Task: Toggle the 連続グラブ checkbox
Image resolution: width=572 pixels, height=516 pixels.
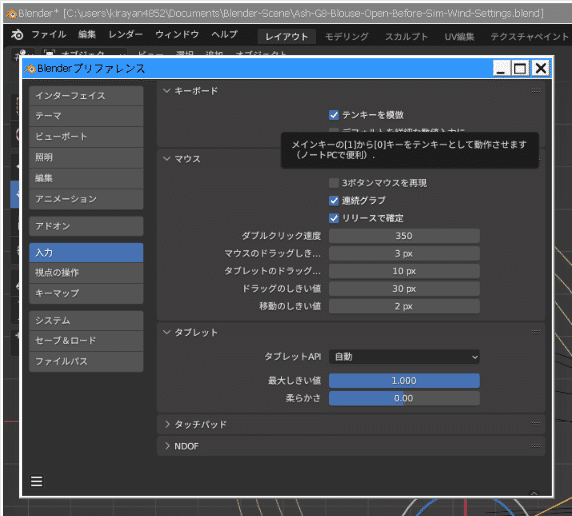Action: coord(334,200)
